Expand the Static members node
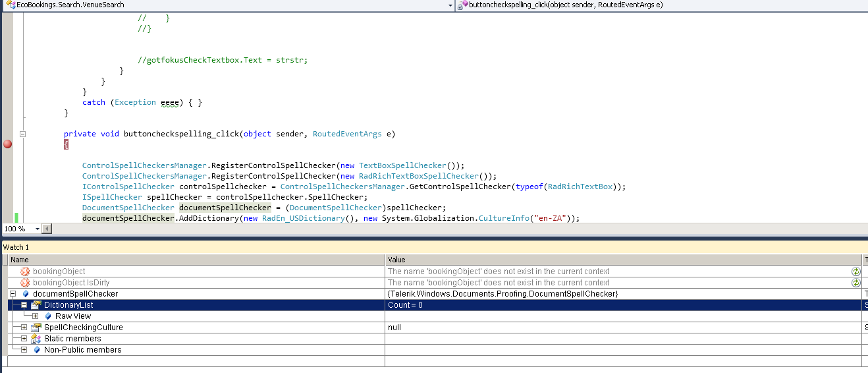The image size is (868, 373). [24, 338]
